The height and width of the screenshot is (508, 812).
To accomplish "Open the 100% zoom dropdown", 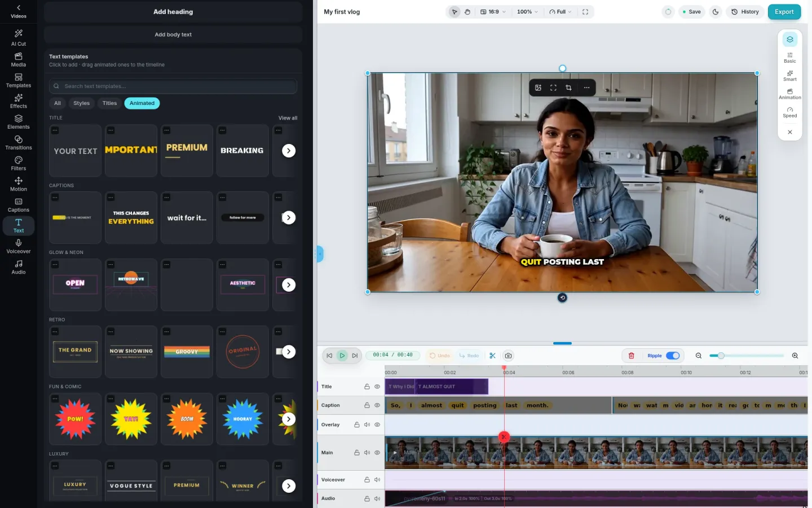I will [527, 12].
